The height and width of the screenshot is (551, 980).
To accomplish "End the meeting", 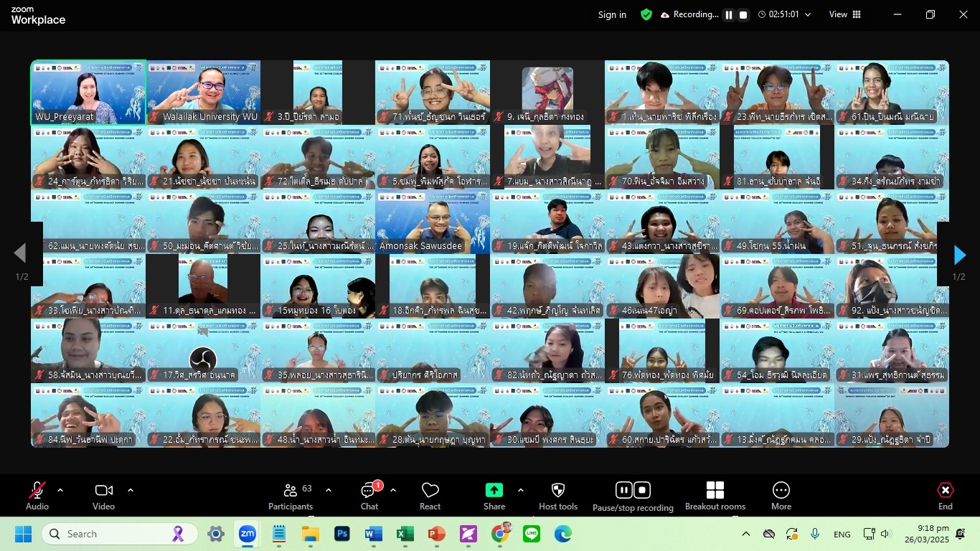I will (946, 496).
